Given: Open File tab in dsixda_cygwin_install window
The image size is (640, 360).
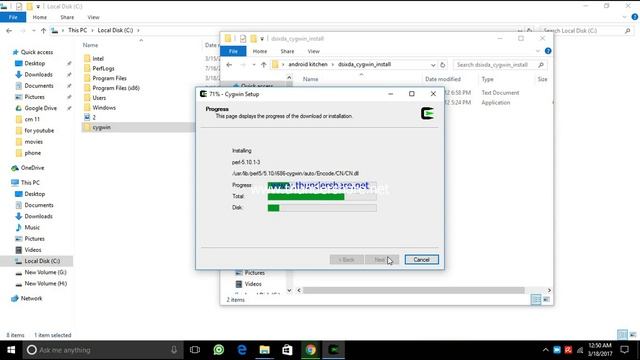Looking at the screenshot, I should point(233,51).
